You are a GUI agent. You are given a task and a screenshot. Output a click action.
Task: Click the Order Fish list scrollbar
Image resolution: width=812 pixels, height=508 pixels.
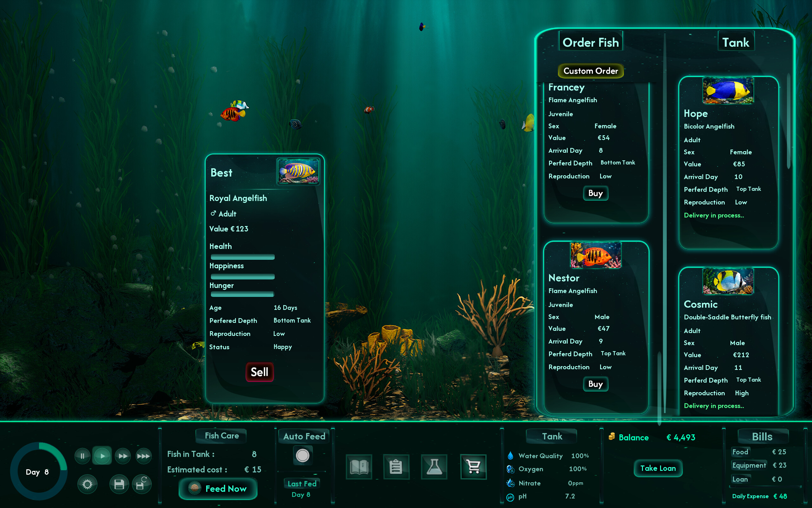tap(659, 388)
